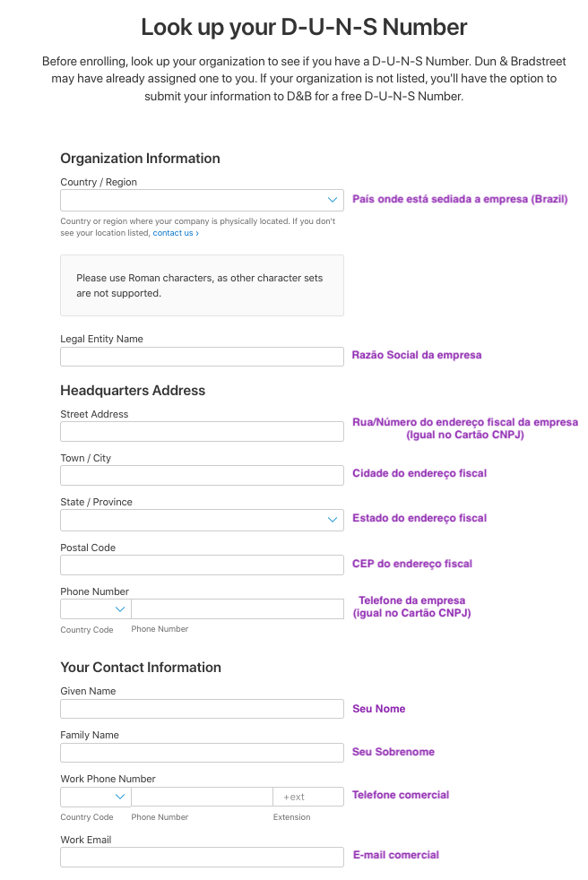Click the State / Province chevron arrow
Image resolution: width=588 pixels, height=880 pixels.
[333, 520]
